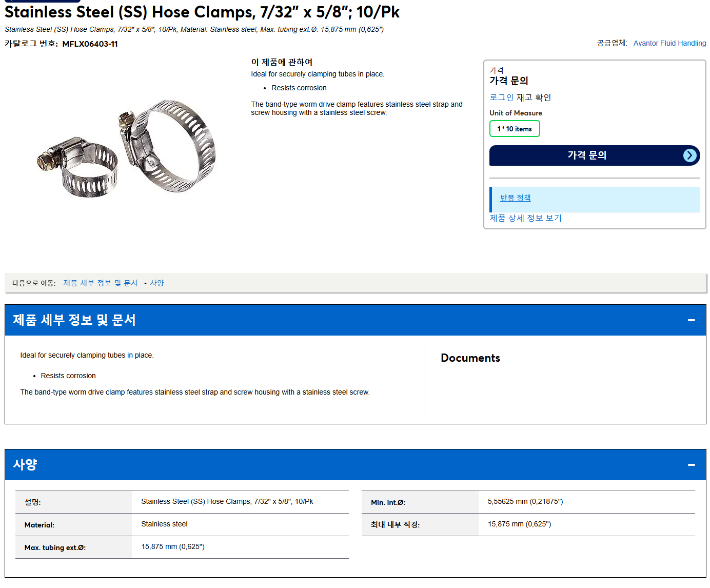Click the 설명 description value in specs
Image resolution: width=710 pixels, height=588 pixels.
(x=227, y=502)
